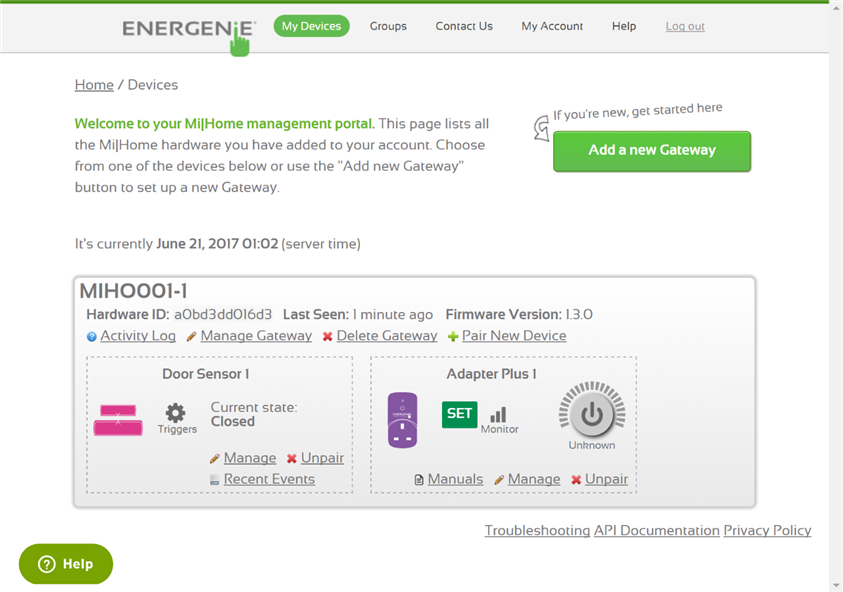Image resolution: width=843 pixels, height=592 pixels.
Task: Click the Current state Closed text
Action: (253, 414)
